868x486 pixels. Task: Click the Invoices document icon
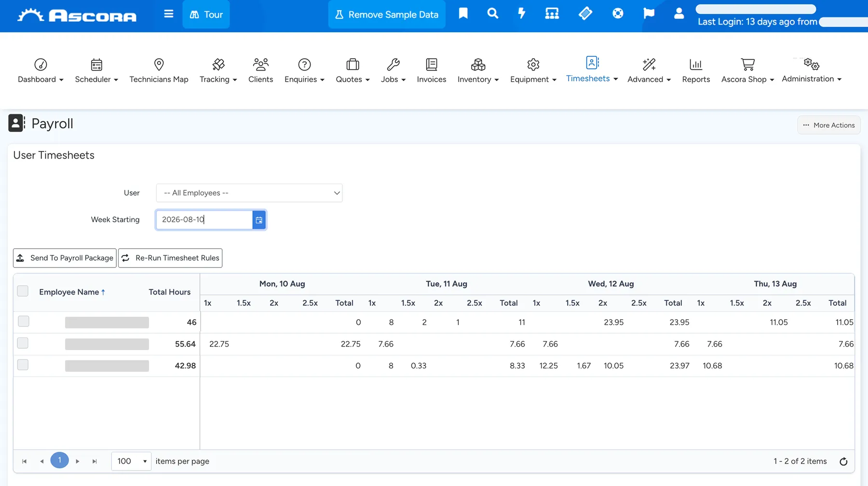[432, 64]
